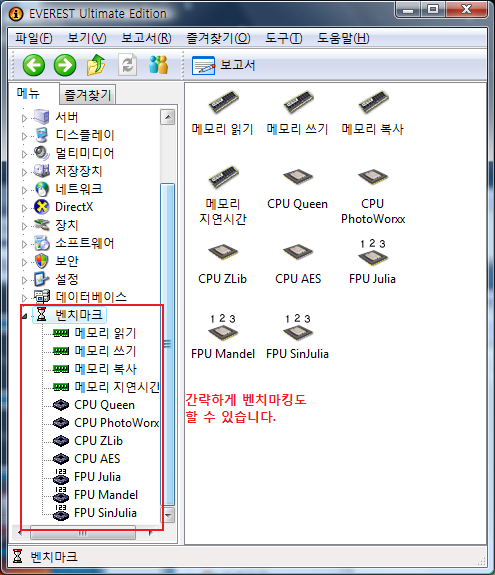Image resolution: width=495 pixels, height=575 pixels.
Task: Switch to the 즐겨찾기 tab
Action: 87,95
